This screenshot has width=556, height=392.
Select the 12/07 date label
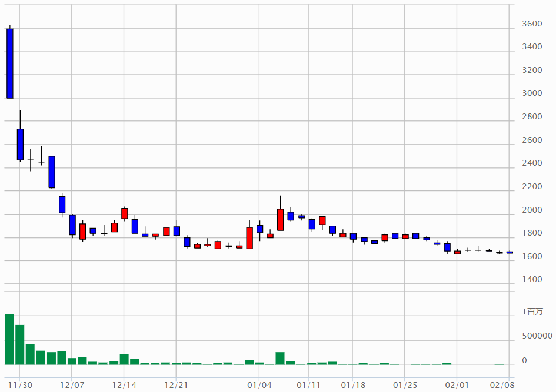pyautogui.click(x=72, y=385)
